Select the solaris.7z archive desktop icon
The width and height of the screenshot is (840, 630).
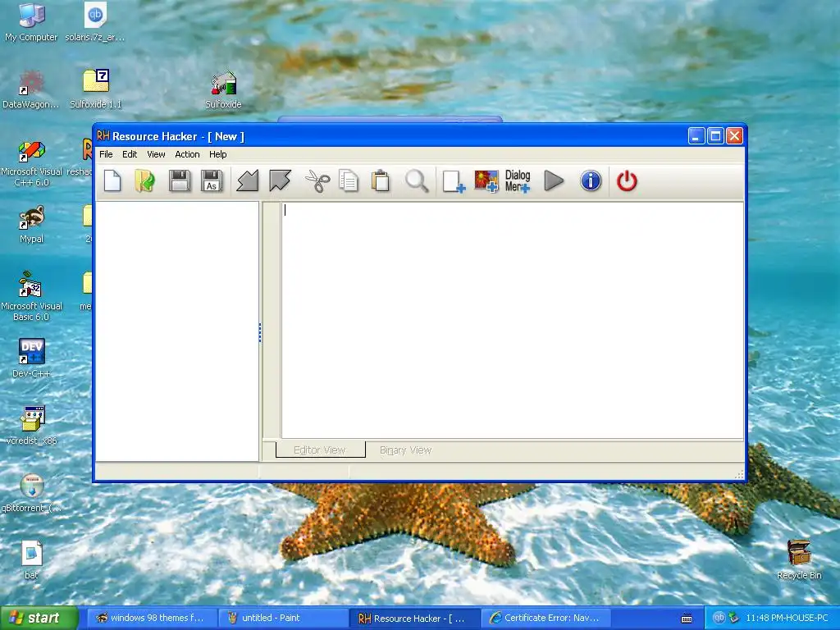(x=95, y=22)
